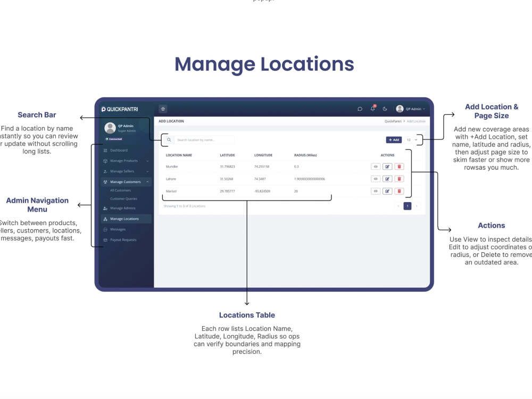Go to next page arrow in pagination
This screenshot has width=532, height=399.
(417, 206)
